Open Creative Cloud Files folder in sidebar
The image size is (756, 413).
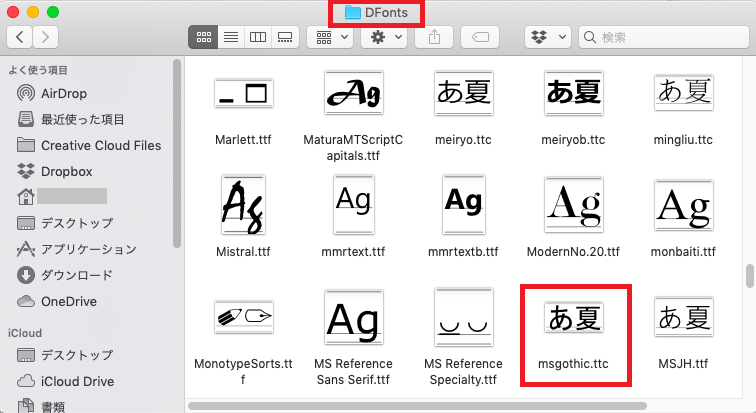(89, 145)
